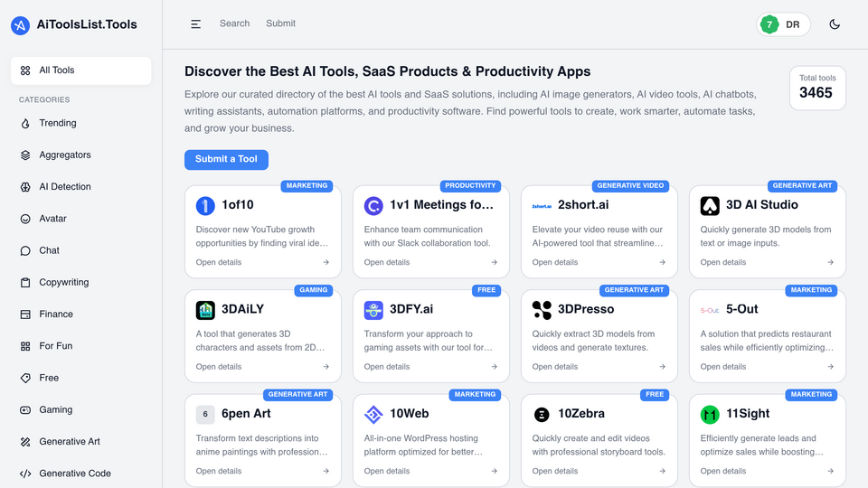The width and height of the screenshot is (868, 488).
Task: Open the Trending category
Action: click(80, 123)
